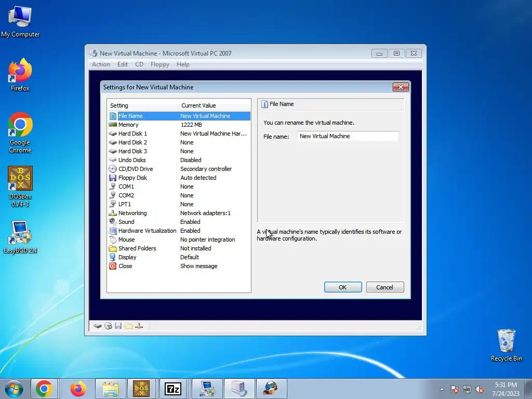
Task: Click the Display setting icon
Action: pos(113,257)
